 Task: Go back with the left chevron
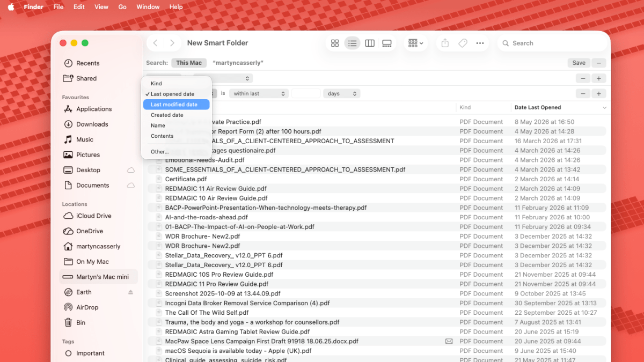155,43
